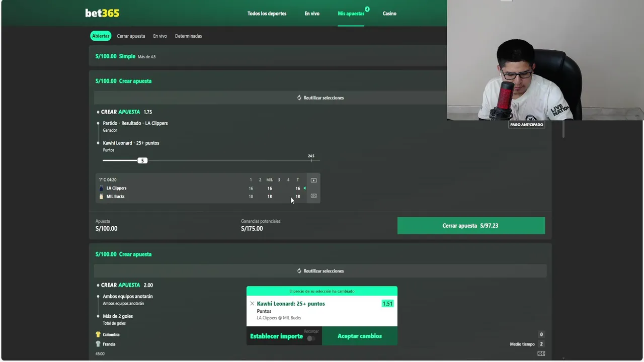Click the bet365 logo
Viewport: 644px width, 362px height.
[x=102, y=13]
